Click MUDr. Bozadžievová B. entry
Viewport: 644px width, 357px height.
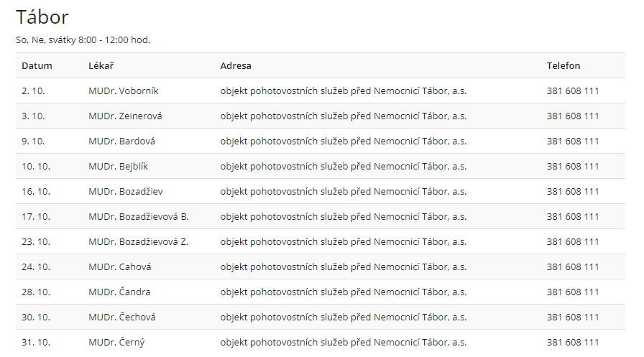139,217
